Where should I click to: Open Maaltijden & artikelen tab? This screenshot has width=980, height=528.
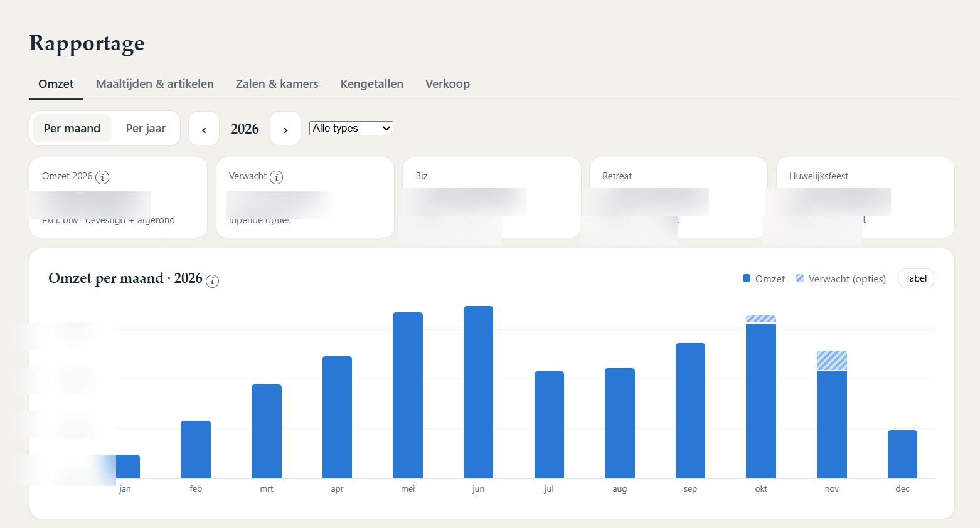click(x=155, y=84)
